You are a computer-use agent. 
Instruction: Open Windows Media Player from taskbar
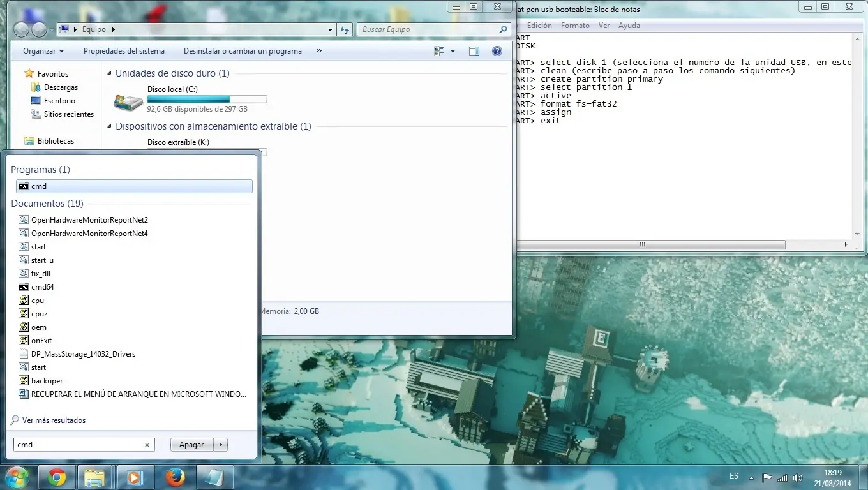[x=134, y=477]
